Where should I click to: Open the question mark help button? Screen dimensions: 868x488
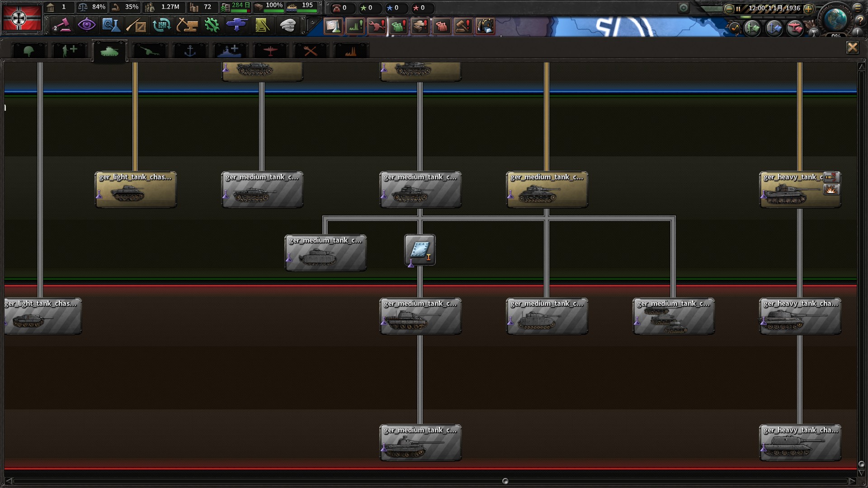point(861,20)
